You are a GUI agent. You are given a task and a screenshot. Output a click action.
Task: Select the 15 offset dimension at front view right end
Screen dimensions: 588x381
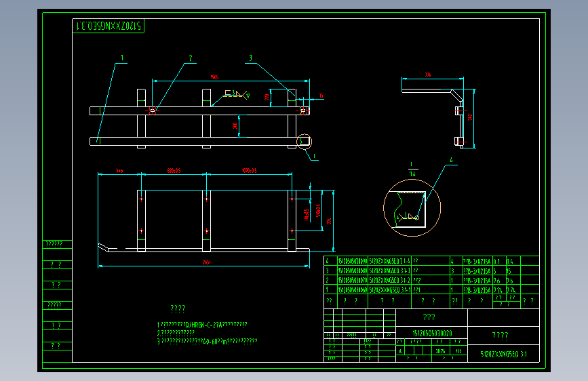coord(321,96)
